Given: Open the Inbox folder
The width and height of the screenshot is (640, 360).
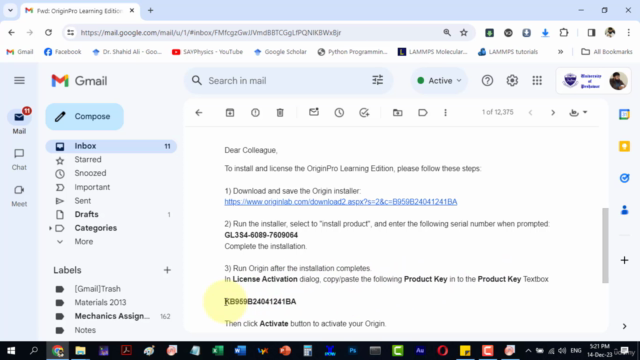Looking at the screenshot, I should click(x=111, y=146).
